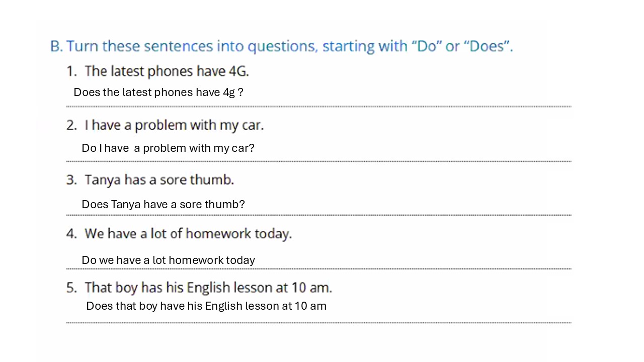Select the answer "Do I have a problem with my car?"
Screen dimensions: 644x362
click(x=168, y=148)
